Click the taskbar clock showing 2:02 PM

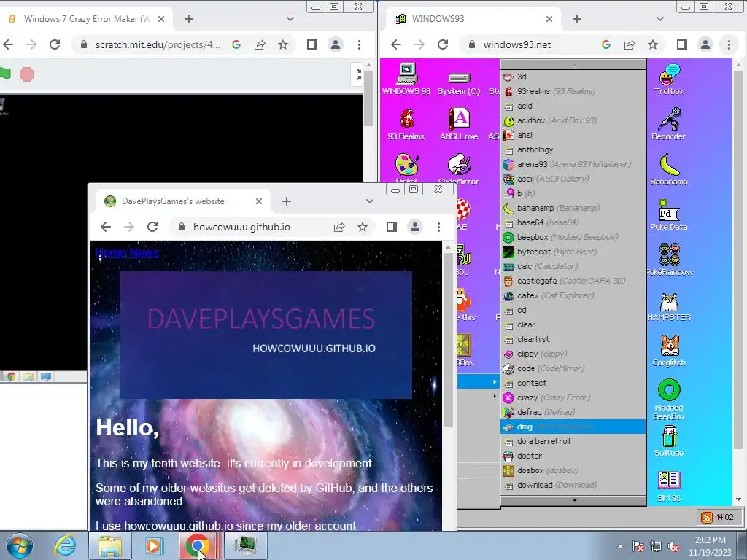710,546
